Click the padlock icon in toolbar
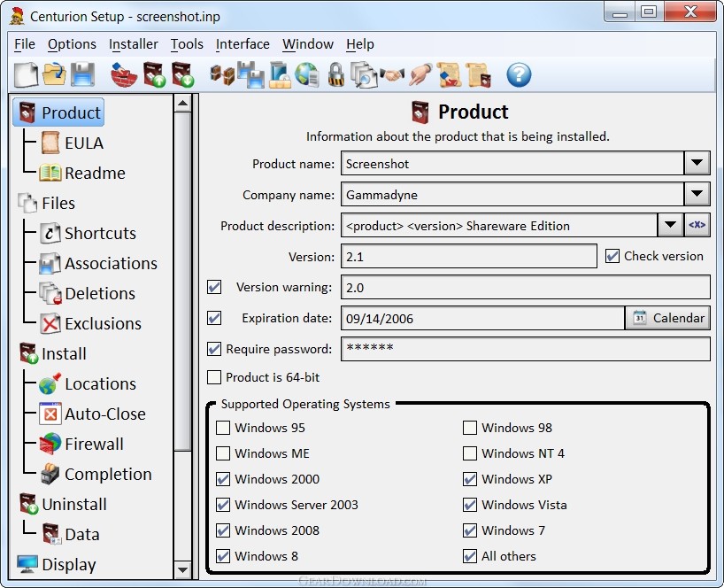Image resolution: width=724 pixels, height=588 pixels. (x=335, y=74)
